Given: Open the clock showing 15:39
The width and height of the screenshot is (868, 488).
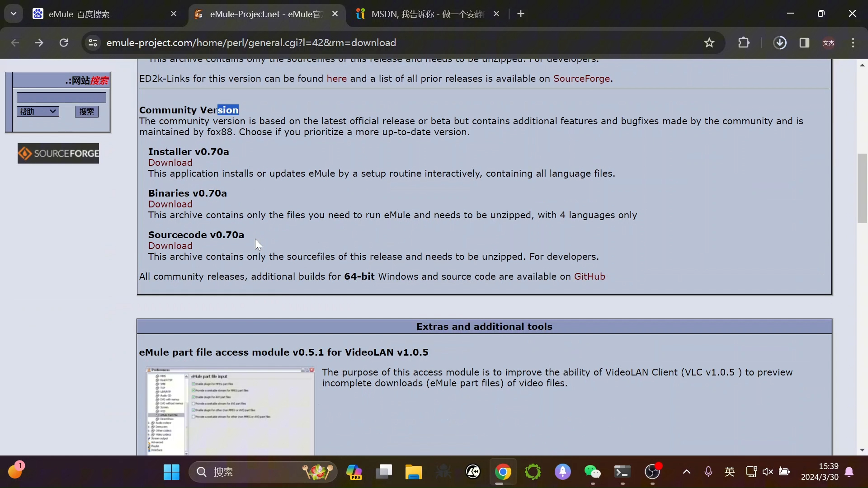Looking at the screenshot, I should click(820, 472).
